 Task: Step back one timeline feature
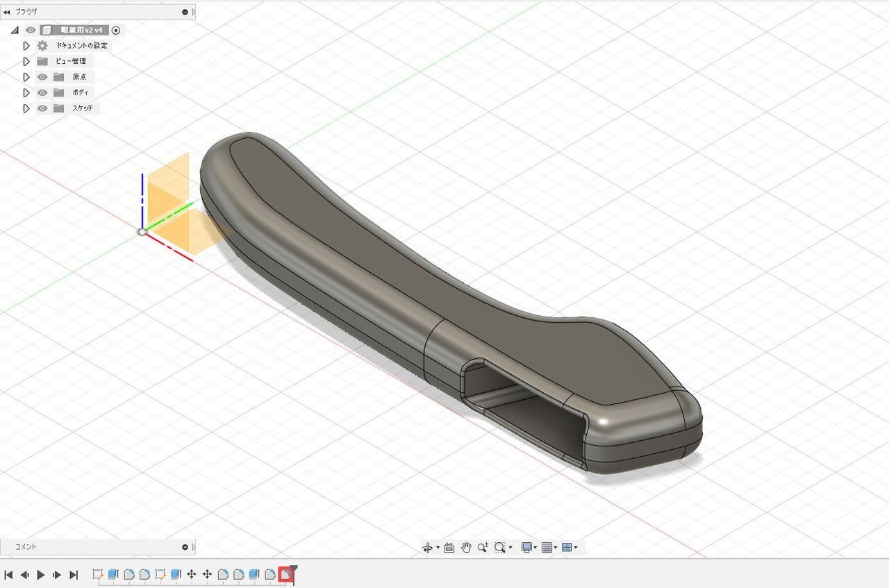(x=24, y=575)
